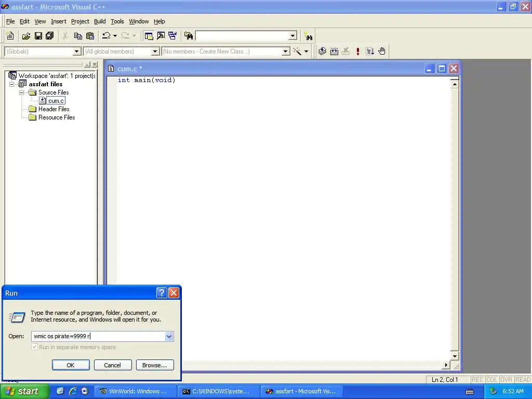Open the File menu
Image resolution: width=532 pixels, height=399 pixels.
10,21
